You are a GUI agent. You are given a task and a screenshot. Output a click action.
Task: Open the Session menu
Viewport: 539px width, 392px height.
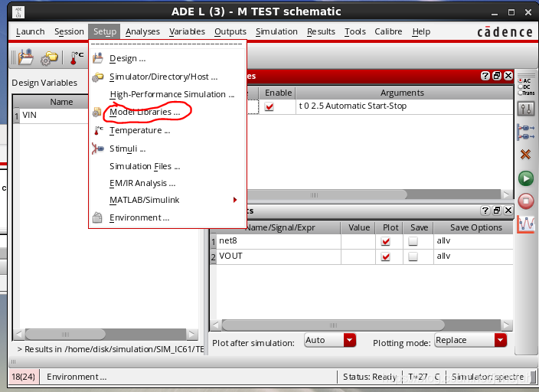click(69, 31)
